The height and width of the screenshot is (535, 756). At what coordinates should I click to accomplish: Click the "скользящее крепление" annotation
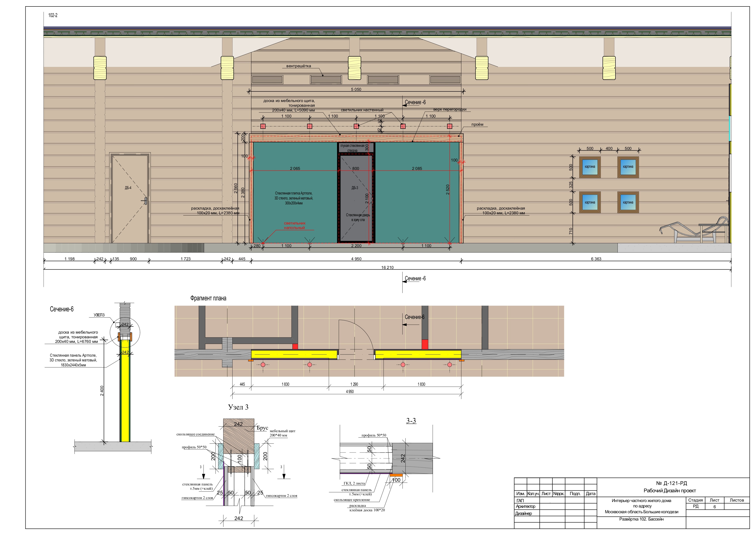click(x=352, y=500)
